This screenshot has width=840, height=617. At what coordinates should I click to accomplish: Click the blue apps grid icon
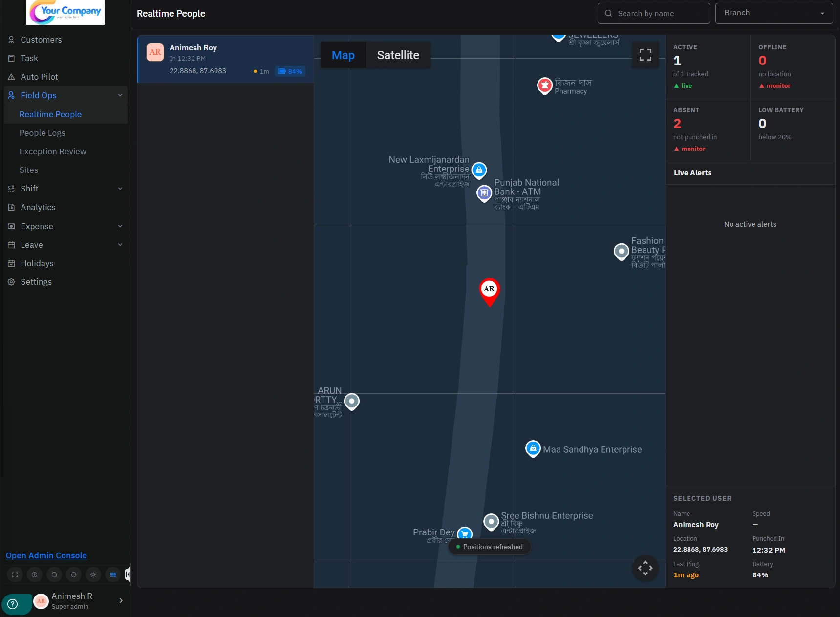113,574
